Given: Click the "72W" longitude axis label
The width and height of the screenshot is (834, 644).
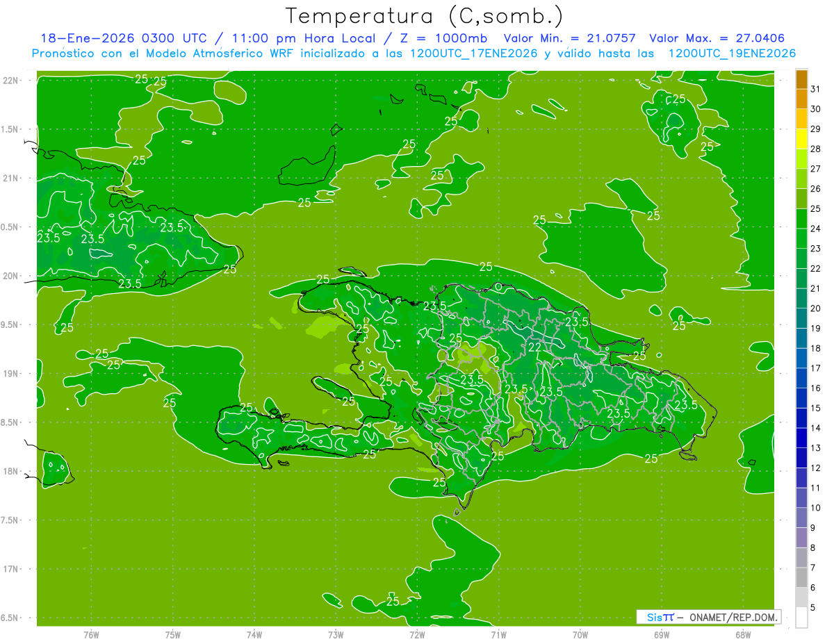Looking at the screenshot, I should tap(417, 635).
